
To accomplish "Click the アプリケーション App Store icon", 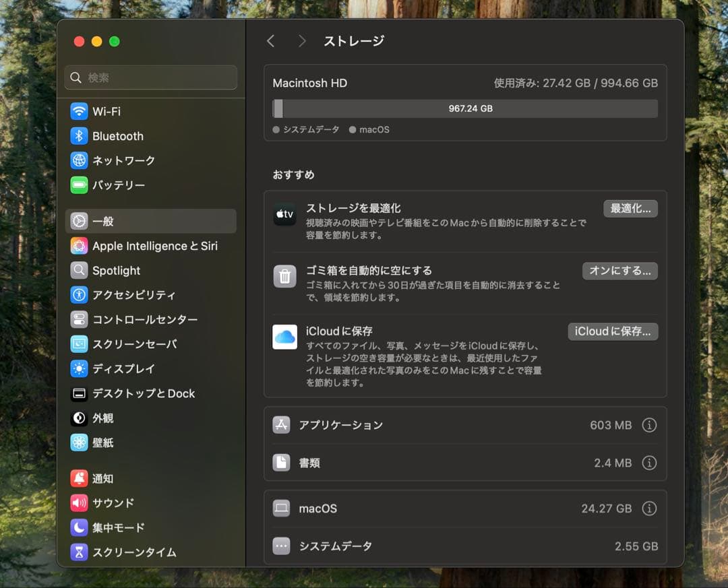I will click(281, 424).
